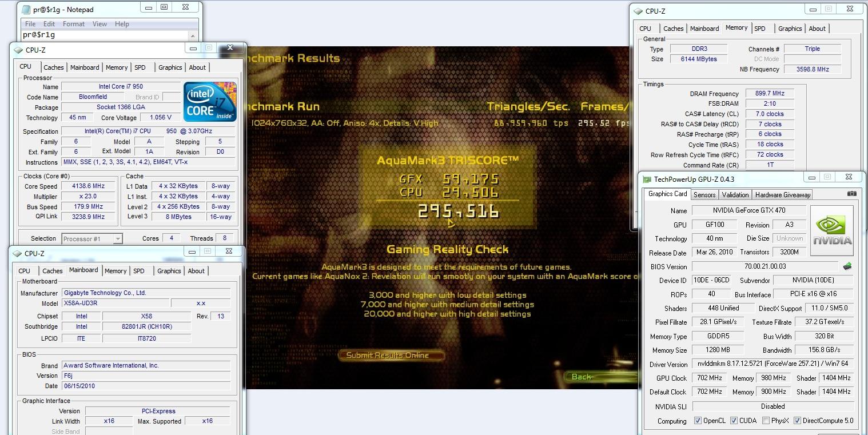Click the CPU-Z Memory window title icon
This screenshot has width=868, height=435.
[x=638, y=11]
